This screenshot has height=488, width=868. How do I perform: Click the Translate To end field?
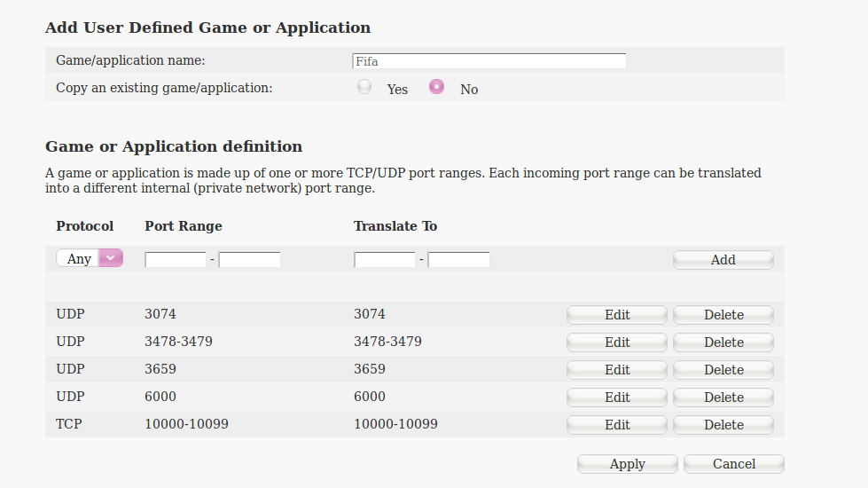click(x=459, y=260)
